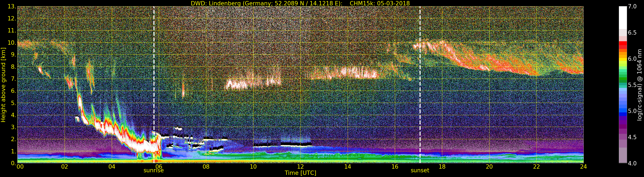The image size is (644, 177).
Task: Click the time axis tick label '12'
Action: click(x=300, y=166)
